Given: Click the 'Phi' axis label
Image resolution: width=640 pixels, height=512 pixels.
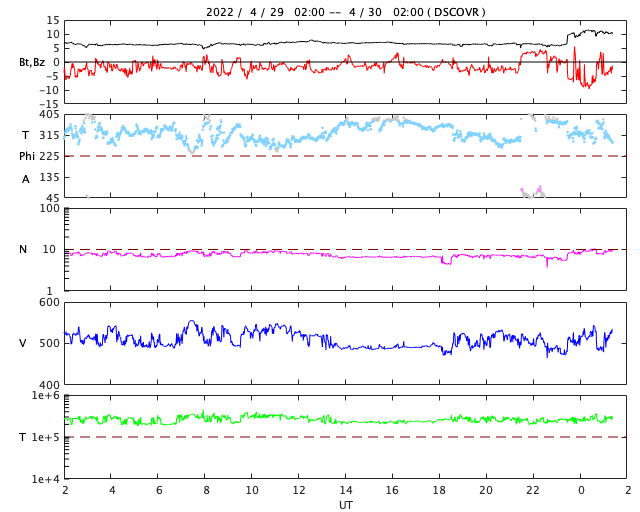Looking at the screenshot, I should coord(27,156).
